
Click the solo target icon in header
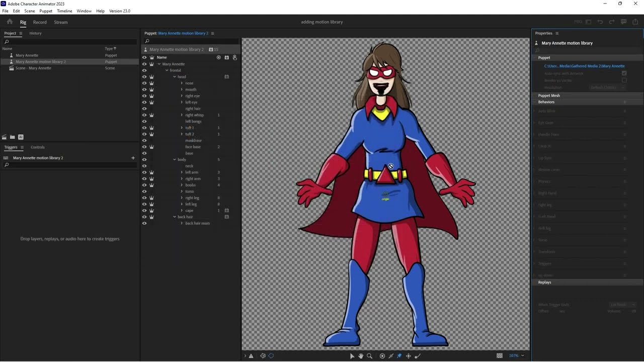(x=218, y=57)
